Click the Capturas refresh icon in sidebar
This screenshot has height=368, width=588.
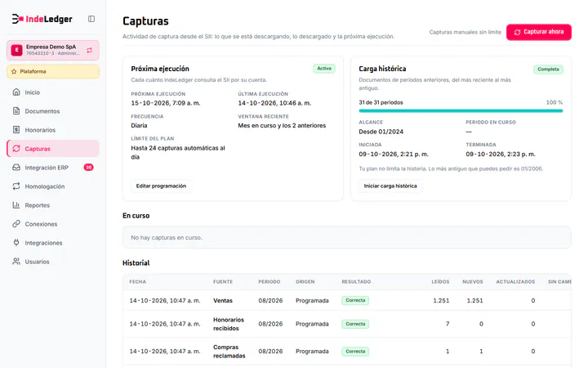pos(16,148)
